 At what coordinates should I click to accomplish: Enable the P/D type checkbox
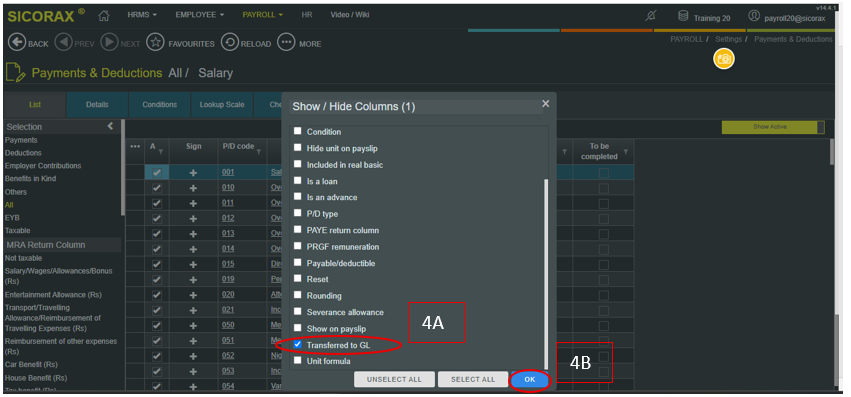click(297, 213)
